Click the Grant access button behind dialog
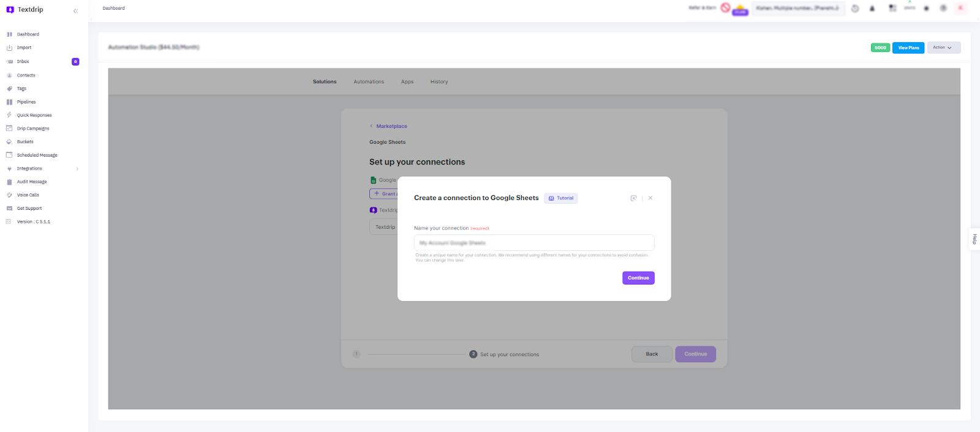 tap(384, 194)
